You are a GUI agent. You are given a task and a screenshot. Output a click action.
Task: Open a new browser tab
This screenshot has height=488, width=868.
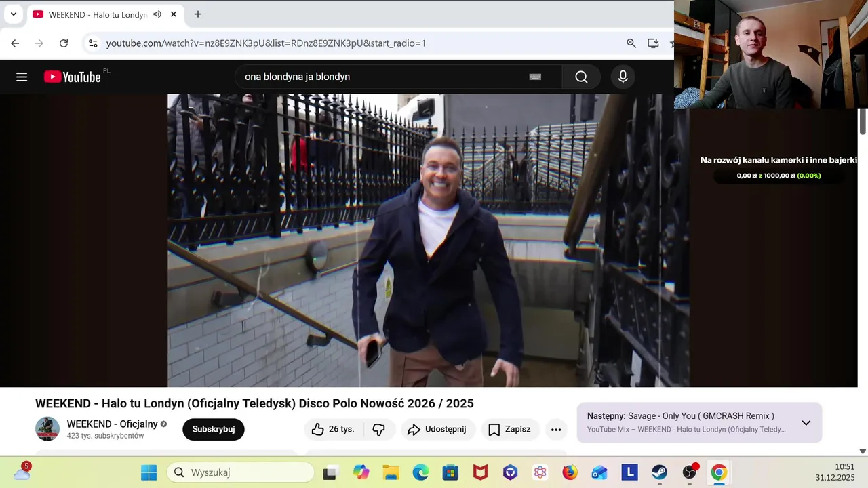click(197, 14)
